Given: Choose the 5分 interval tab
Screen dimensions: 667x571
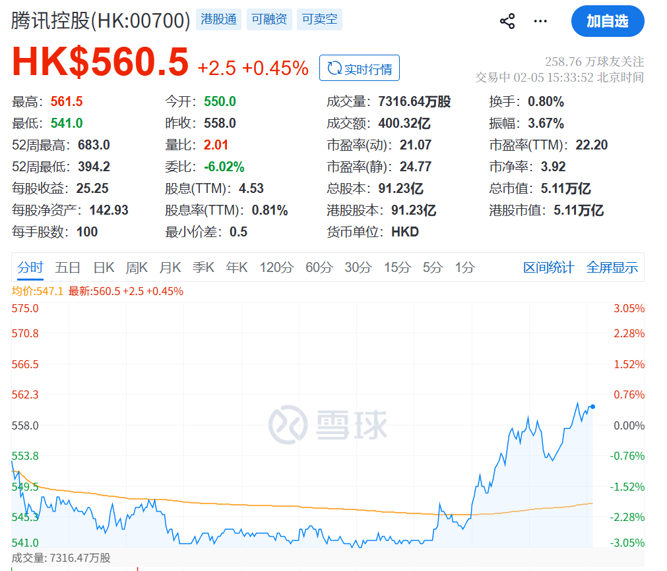Looking at the screenshot, I should 432,267.
